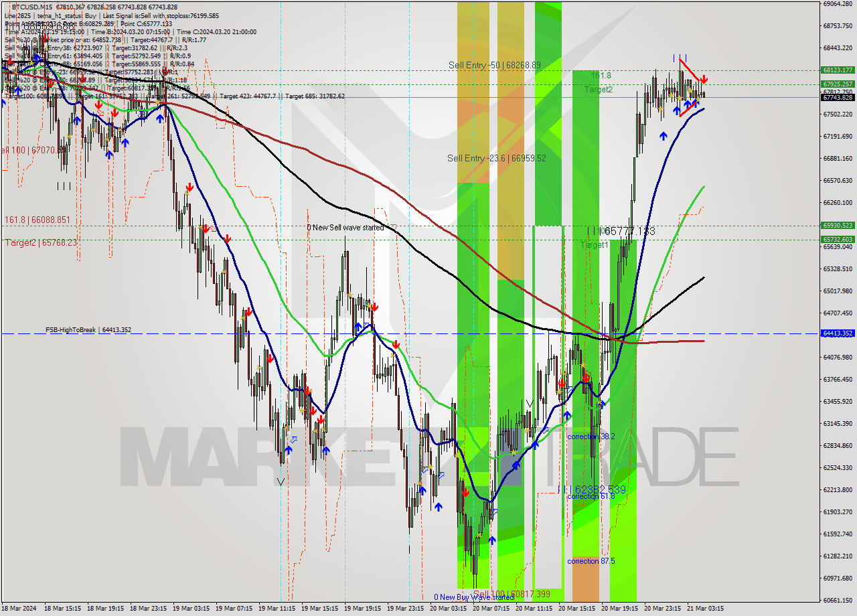The image size is (857, 616).
Task: Click the green 67925.257 price tag
Action: tap(838, 84)
